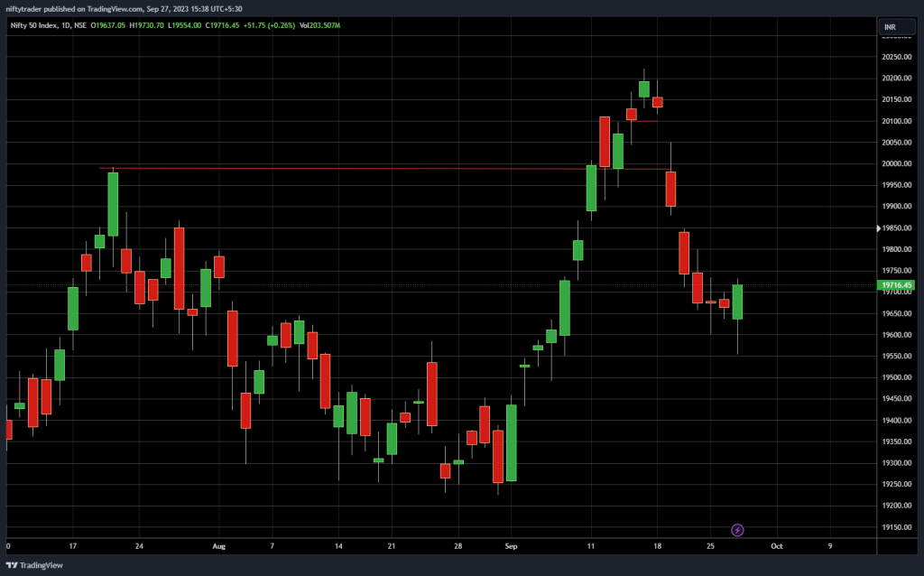Click date label 28 on the time axis
924x576 pixels.
457,546
